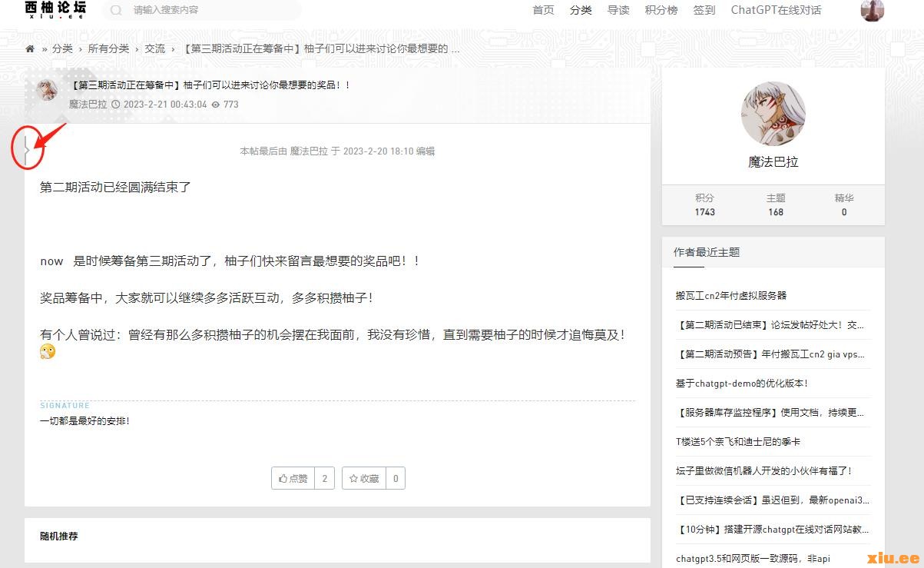Click the post author's small avatar
The width and height of the screenshot is (924, 568).
(x=47, y=91)
